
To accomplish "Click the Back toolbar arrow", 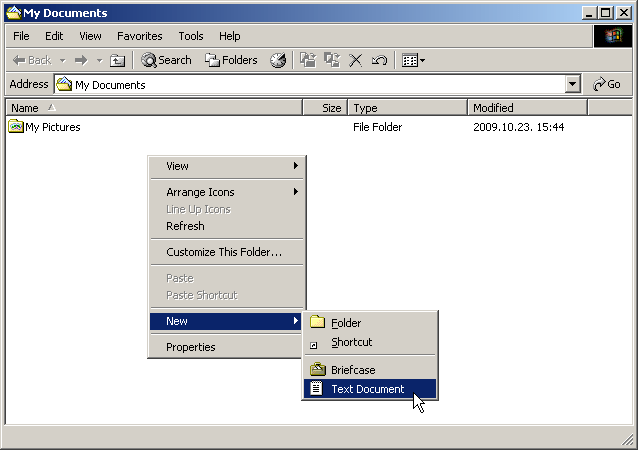I will pyautogui.click(x=32, y=61).
